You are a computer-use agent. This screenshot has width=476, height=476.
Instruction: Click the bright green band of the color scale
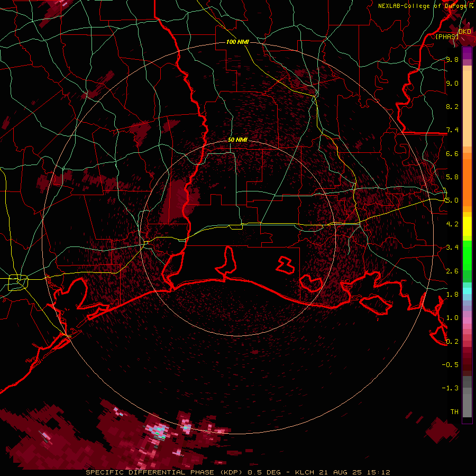click(x=467, y=255)
